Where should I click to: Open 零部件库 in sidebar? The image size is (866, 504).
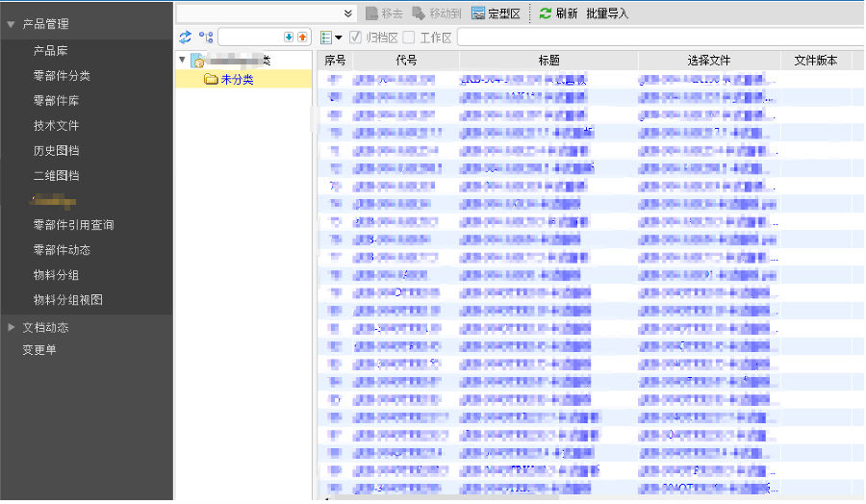(x=57, y=100)
